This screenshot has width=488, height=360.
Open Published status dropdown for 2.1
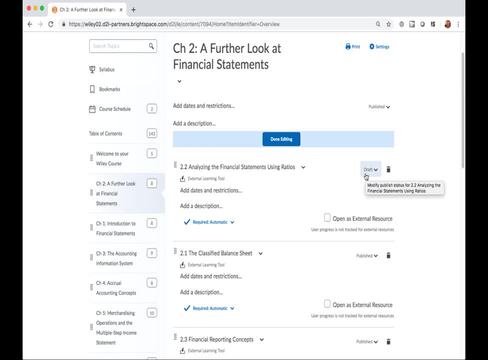(x=367, y=256)
